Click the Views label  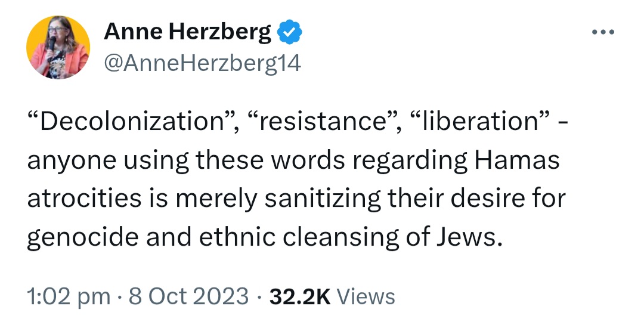click(x=366, y=296)
